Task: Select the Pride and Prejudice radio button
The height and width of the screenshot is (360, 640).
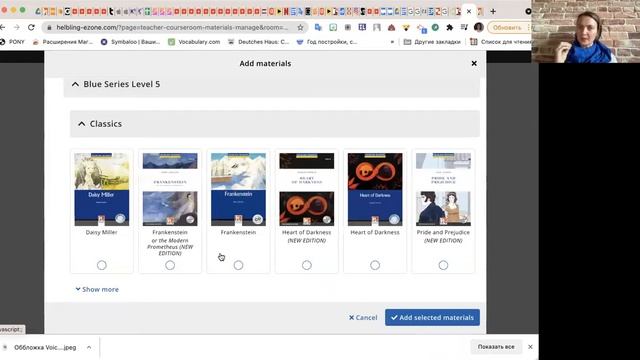Action: pos(443,265)
